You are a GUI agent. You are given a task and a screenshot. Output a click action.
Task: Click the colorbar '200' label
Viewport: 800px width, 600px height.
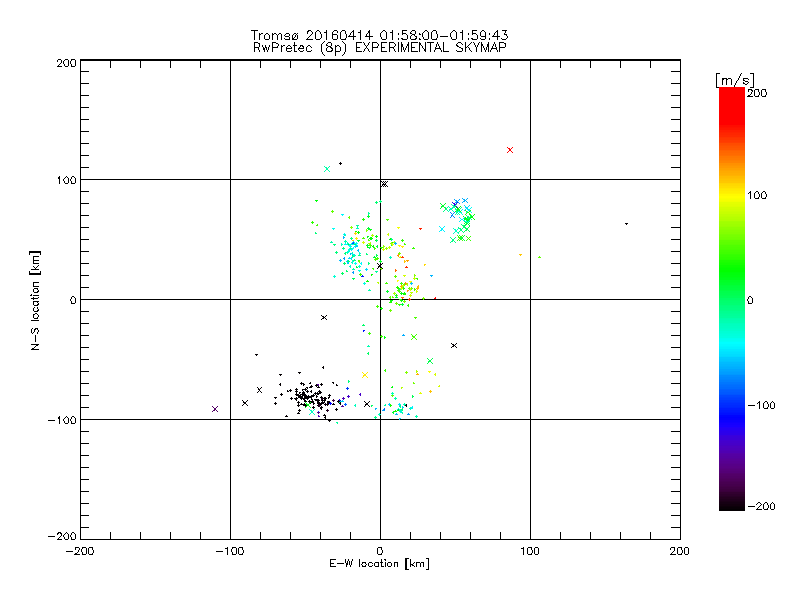[757, 93]
